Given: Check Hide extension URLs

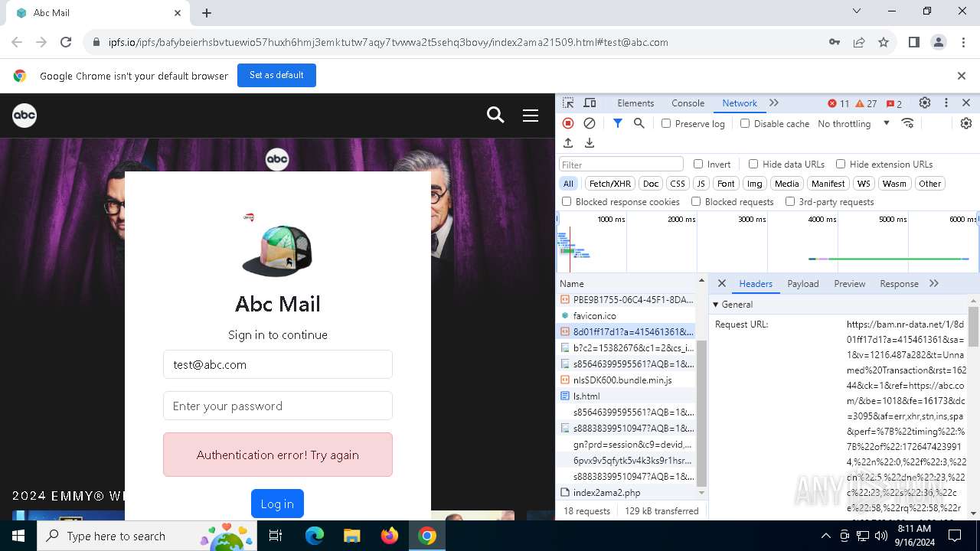Looking at the screenshot, I should tap(841, 164).
